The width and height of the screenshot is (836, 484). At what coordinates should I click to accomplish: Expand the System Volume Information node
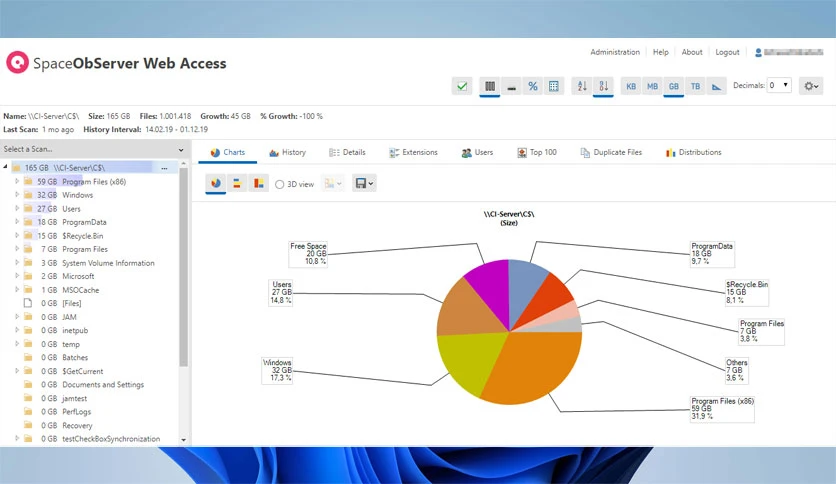click(17, 263)
